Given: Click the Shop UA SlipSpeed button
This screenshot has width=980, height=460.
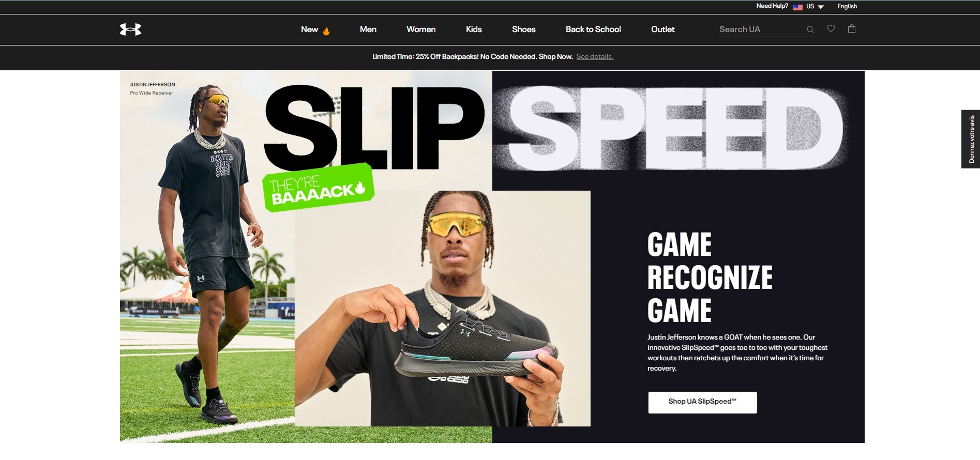Looking at the screenshot, I should (x=702, y=402).
